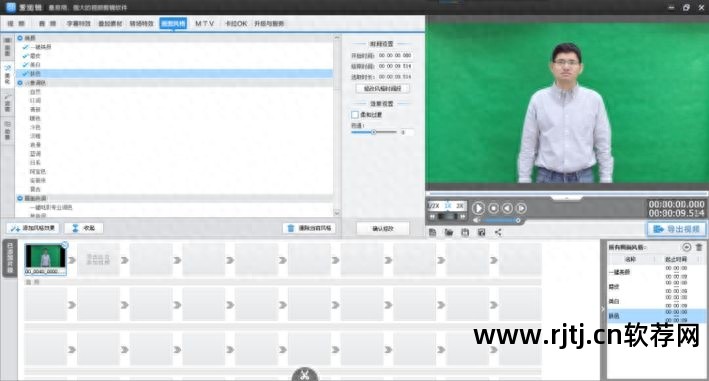
Task: Click the new project document icon
Action: (x=432, y=232)
